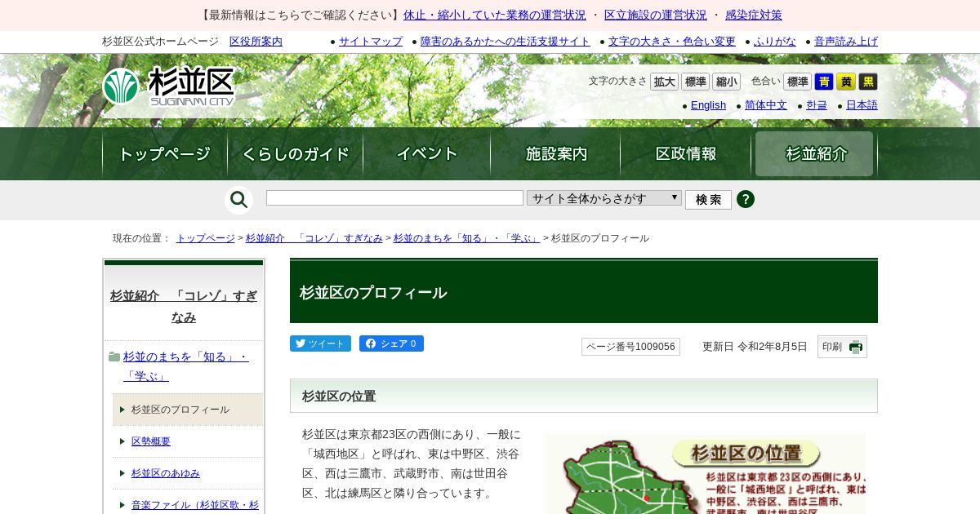The height and width of the screenshot is (514, 980).
Task: Click the magnifying glass search icon
Action: pos(238,200)
